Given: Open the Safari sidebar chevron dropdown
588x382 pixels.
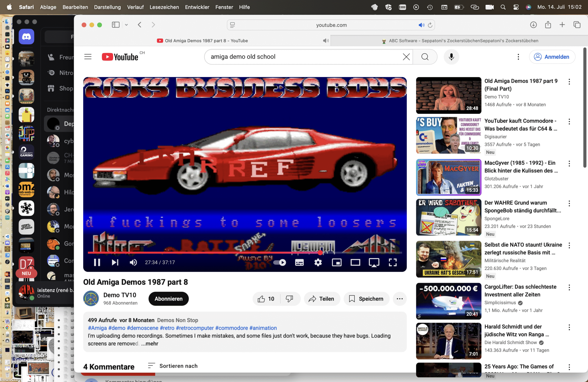Looking at the screenshot, I should point(126,25).
